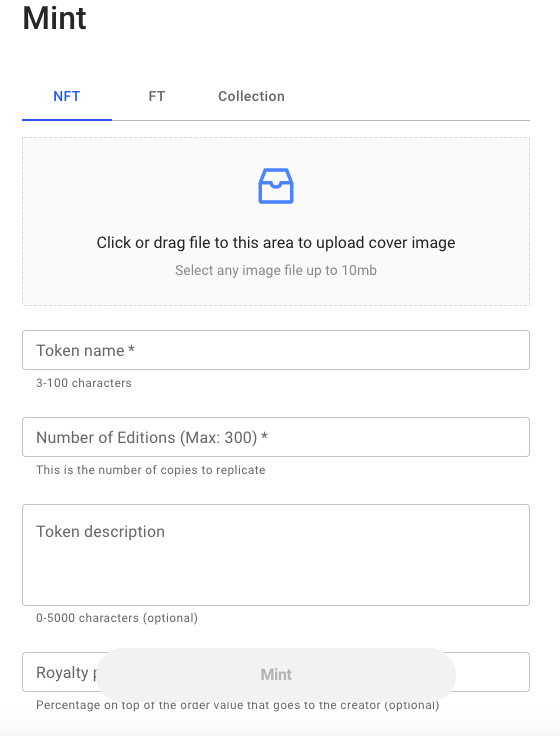The height and width of the screenshot is (736, 560).
Task: Open the Collection tab
Action: click(251, 96)
